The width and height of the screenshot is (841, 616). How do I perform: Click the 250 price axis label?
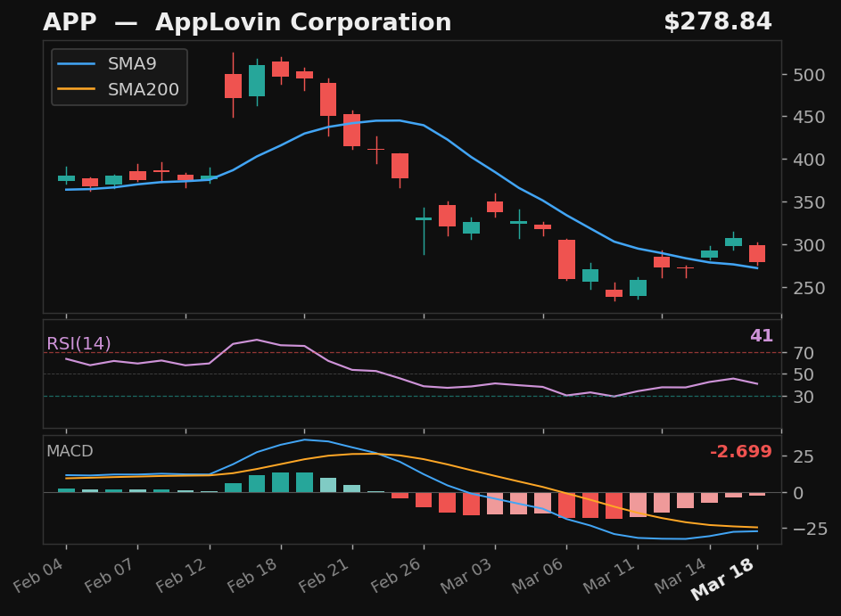pos(809,288)
